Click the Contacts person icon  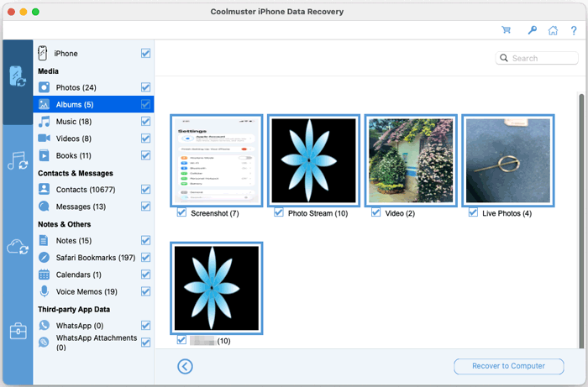(44, 189)
